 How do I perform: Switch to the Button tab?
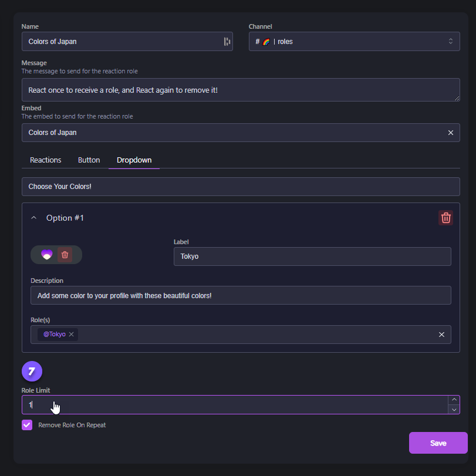point(89,160)
